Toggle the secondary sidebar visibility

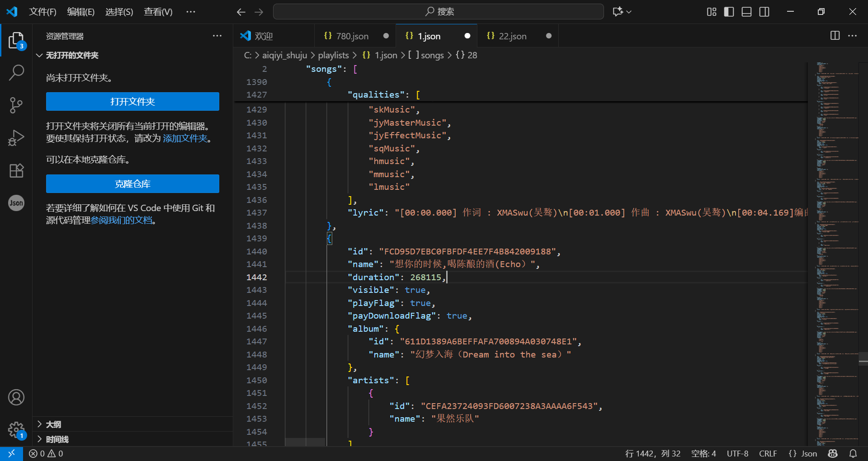[764, 12]
